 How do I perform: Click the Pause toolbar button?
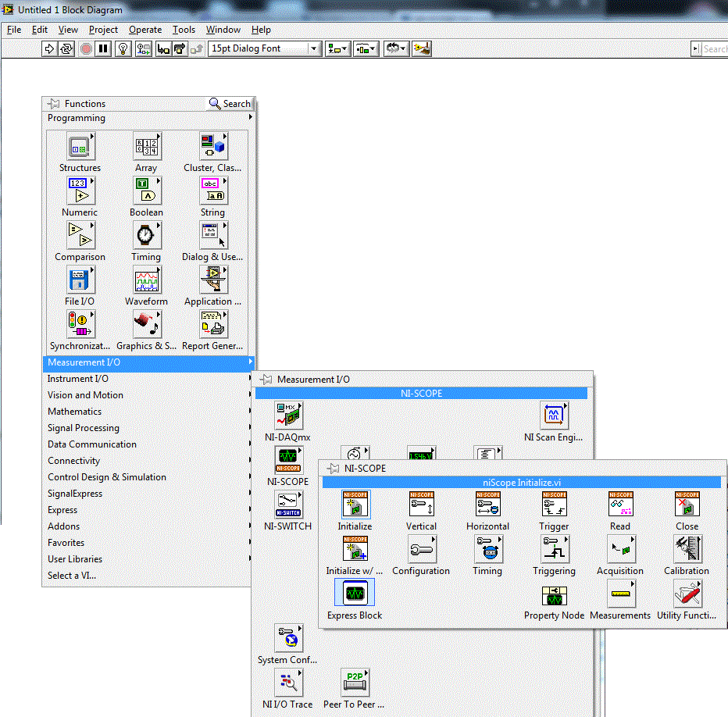pos(103,48)
